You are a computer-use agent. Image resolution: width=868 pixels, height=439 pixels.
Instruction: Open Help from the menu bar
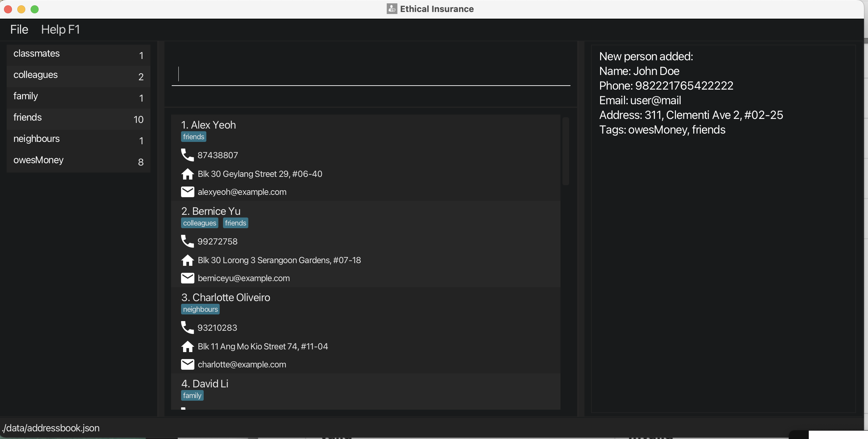tap(60, 29)
